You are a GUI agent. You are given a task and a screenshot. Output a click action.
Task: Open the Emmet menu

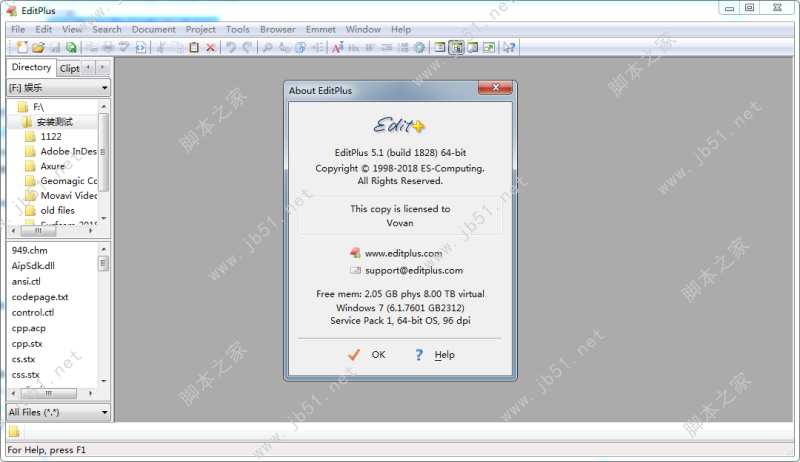tap(320, 30)
